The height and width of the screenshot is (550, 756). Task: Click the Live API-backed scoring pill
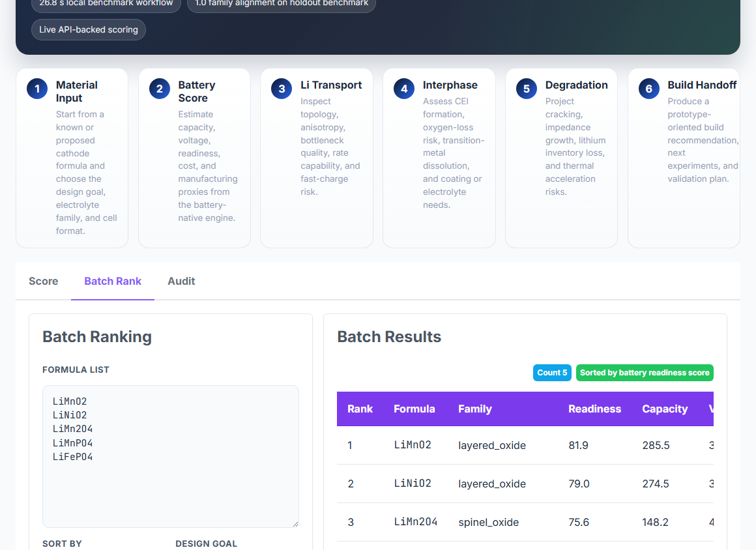click(89, 30)
